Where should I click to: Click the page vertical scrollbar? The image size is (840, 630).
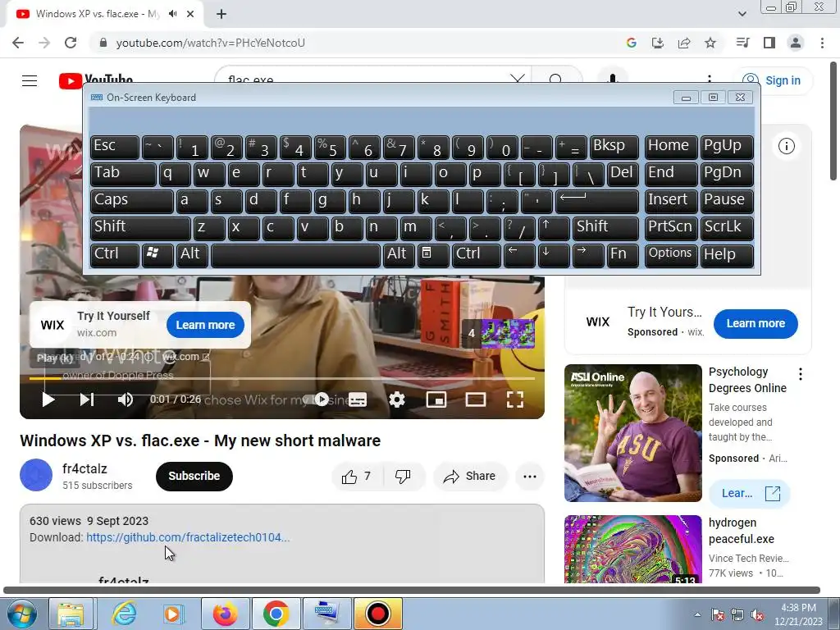click(x=833, y=121)
